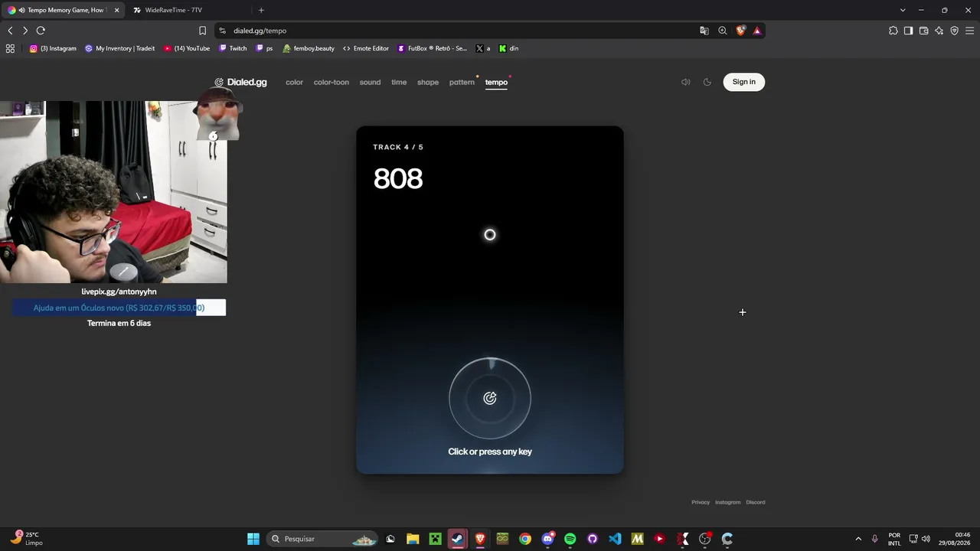Viewport: 980px width, 551px height.
Task: Open Visual Studio Code from taskbar
Action: [x=615, y=539]
